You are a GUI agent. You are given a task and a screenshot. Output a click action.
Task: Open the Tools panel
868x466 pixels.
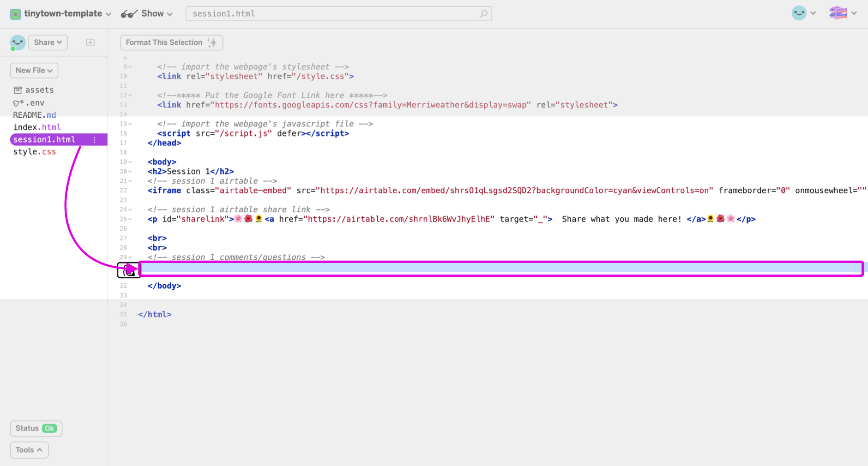pos(29,450)
